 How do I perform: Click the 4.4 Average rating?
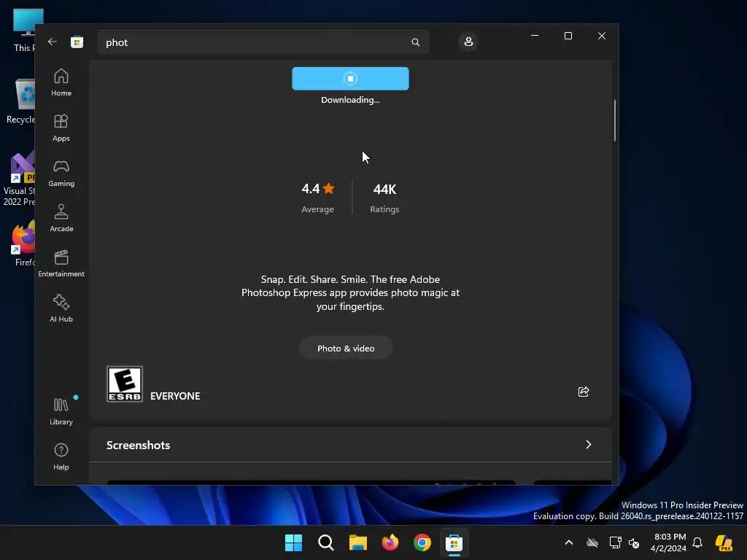(318, 198)
